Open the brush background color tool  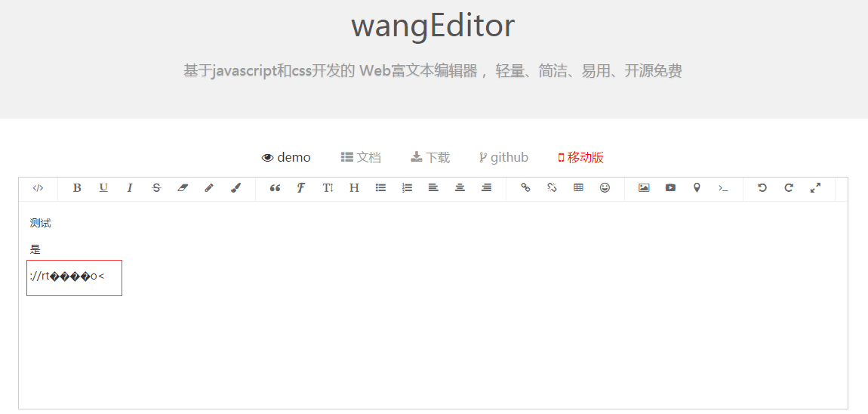point(235,188)
